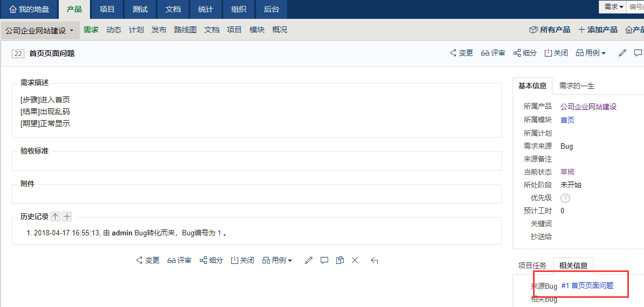This screenshot has height=307, width=644.
Task: Select 需求 submenu item
Action: pos(91,30)
